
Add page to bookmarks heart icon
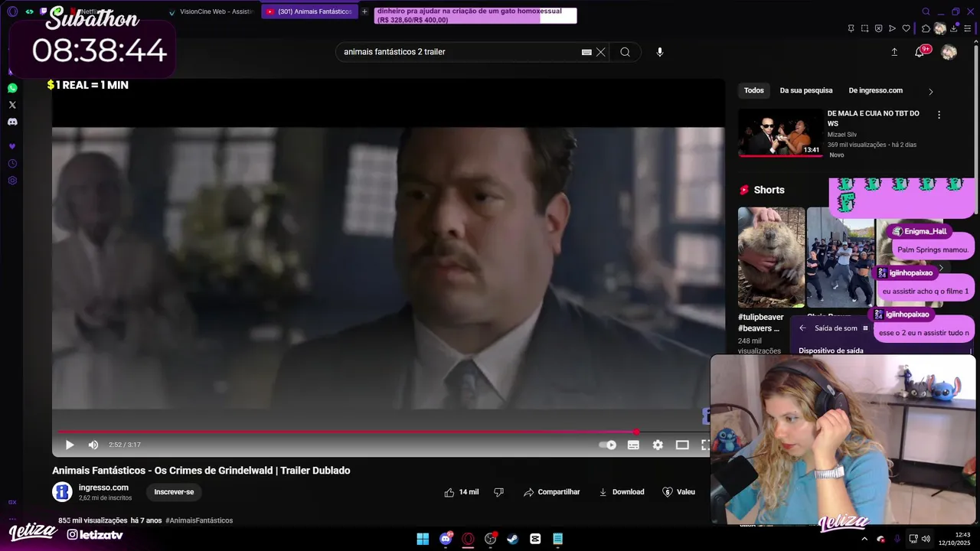906,28
